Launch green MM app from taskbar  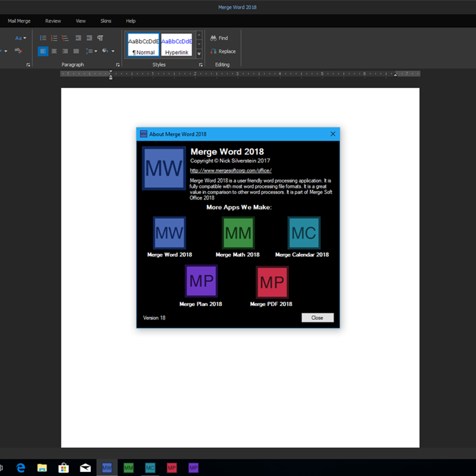tap(129, 468)
